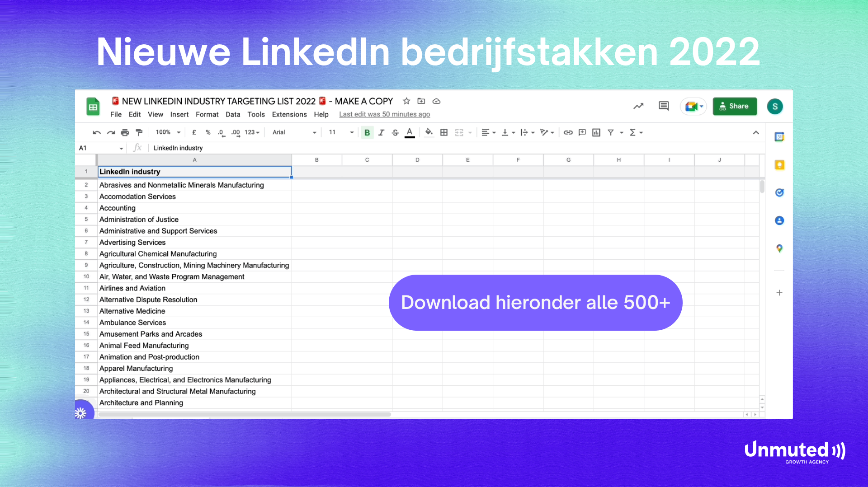This screenshot has width=868, height=487.
Task: Open the font size 11 dropdown
Action: [341, 132]
